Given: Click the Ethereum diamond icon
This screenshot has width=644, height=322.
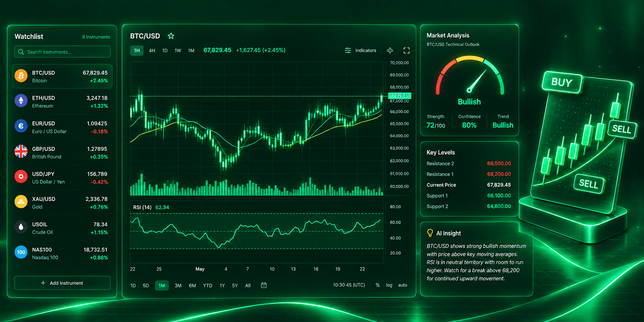Looking at the screenshot, I should coord(21,101).
